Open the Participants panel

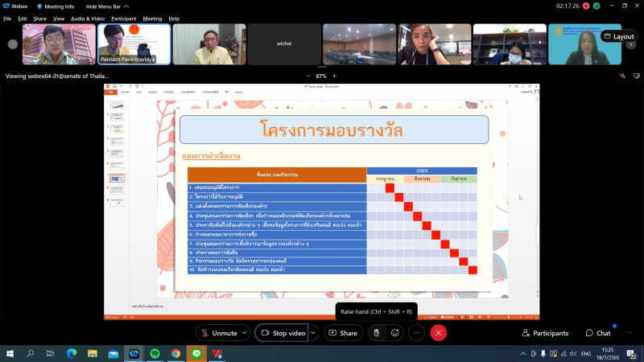(545, 333)
